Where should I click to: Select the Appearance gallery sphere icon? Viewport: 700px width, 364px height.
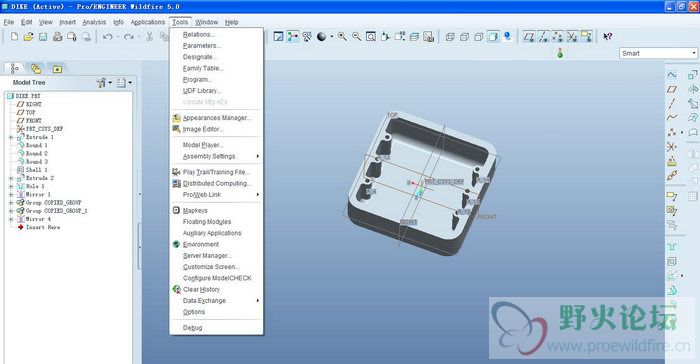(x=321, y=37)
